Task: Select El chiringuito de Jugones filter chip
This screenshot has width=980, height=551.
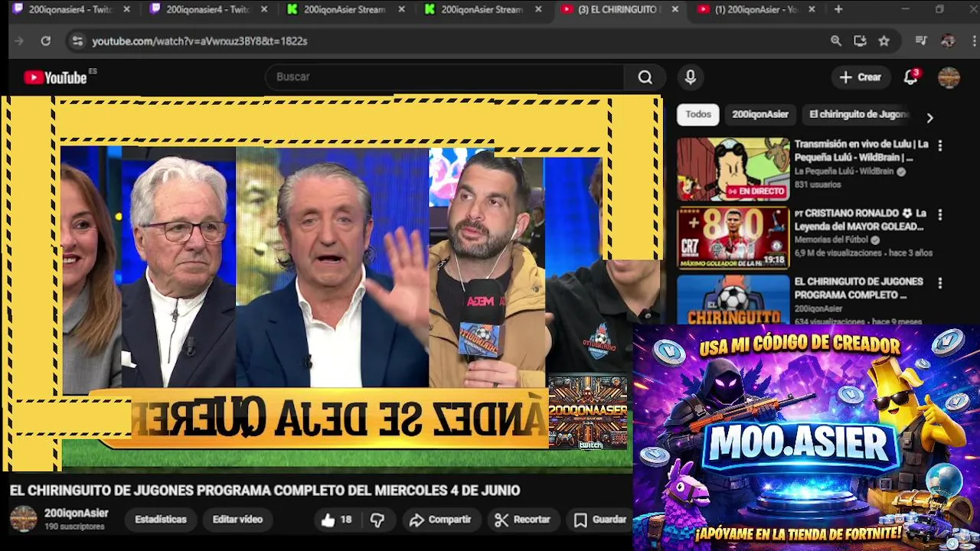Action: [x=858, y=115]
